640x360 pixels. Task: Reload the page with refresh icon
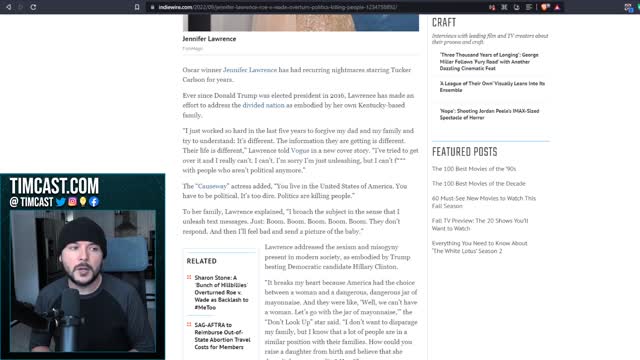click(x=33, y=7)
